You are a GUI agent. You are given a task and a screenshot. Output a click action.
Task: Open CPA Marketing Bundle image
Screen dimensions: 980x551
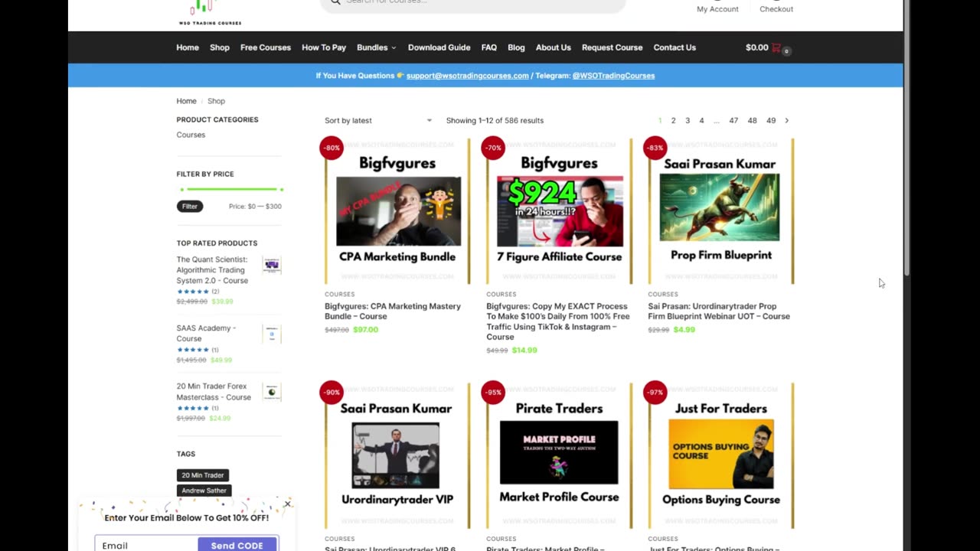[398, 211]
